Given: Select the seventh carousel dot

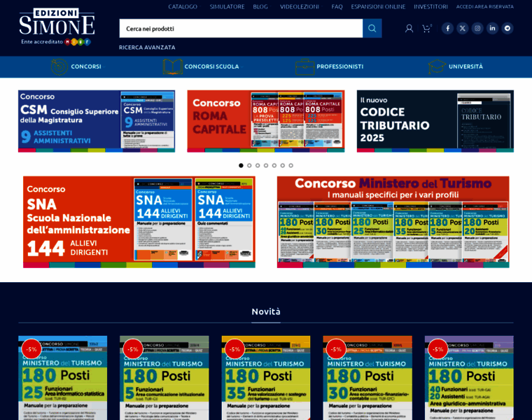Looking at the screenshot, I should click(x=290, y=166).
